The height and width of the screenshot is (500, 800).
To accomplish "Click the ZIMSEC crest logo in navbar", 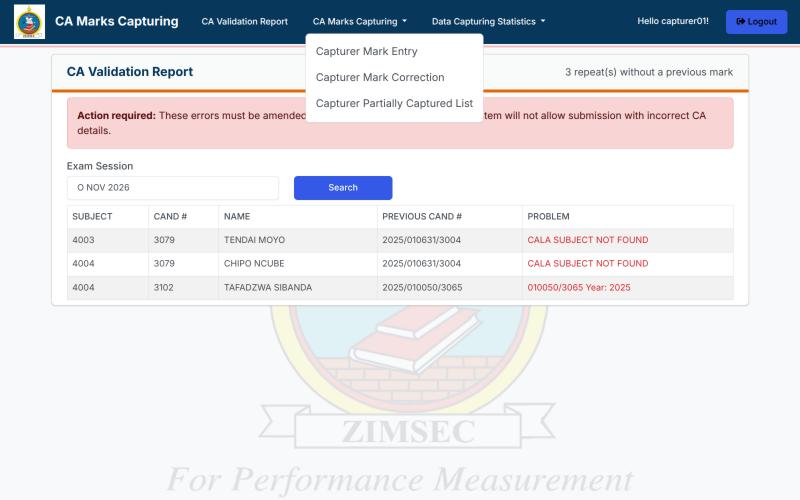I will coord(29,21).
